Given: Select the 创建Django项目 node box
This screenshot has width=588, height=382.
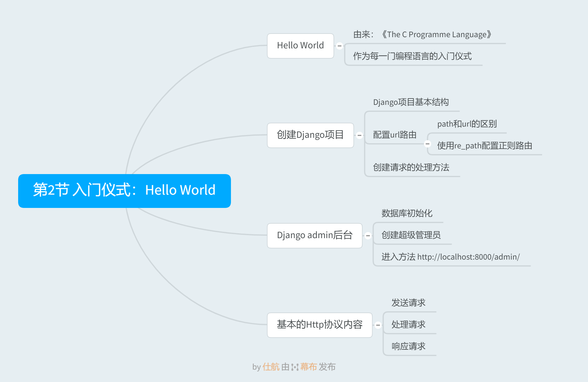Looking at the screenshot, I should tap(310, 135).
